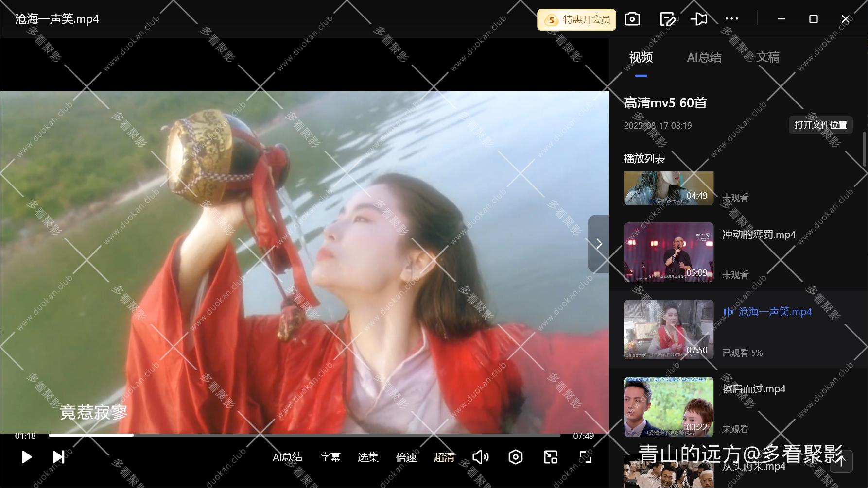Open file location with 打开文件位置 button

click(x=820, y=125)
